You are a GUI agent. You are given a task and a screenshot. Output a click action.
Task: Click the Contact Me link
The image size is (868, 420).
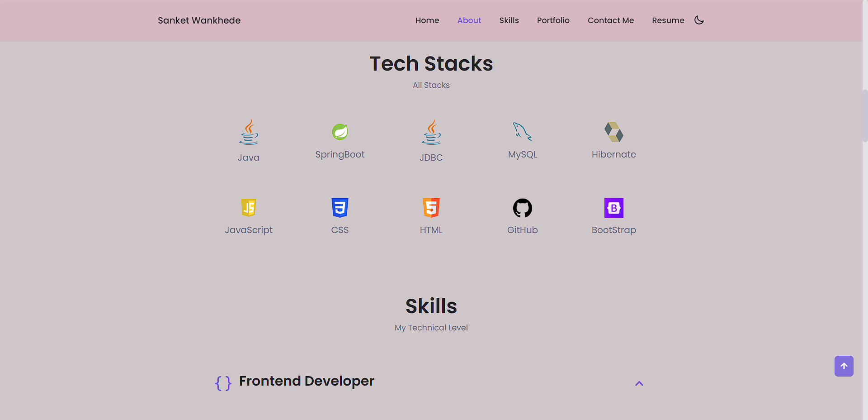[611, 20]
